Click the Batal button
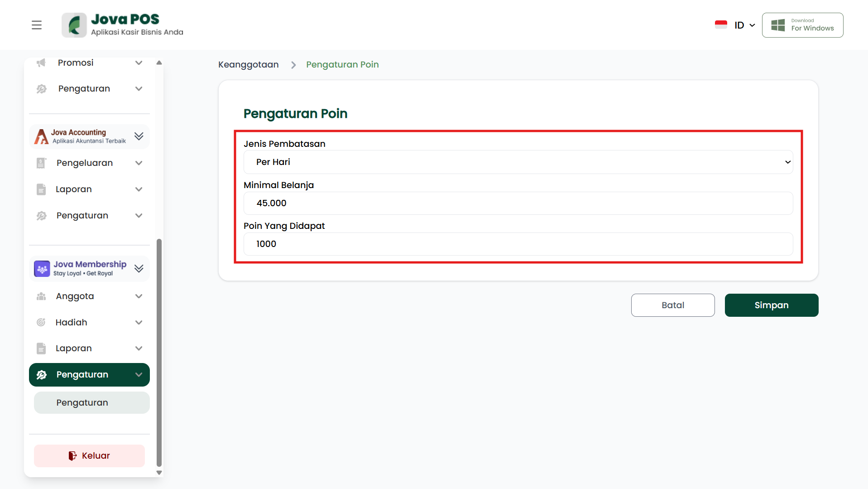The image size is (868, 489). pos(672,305)
